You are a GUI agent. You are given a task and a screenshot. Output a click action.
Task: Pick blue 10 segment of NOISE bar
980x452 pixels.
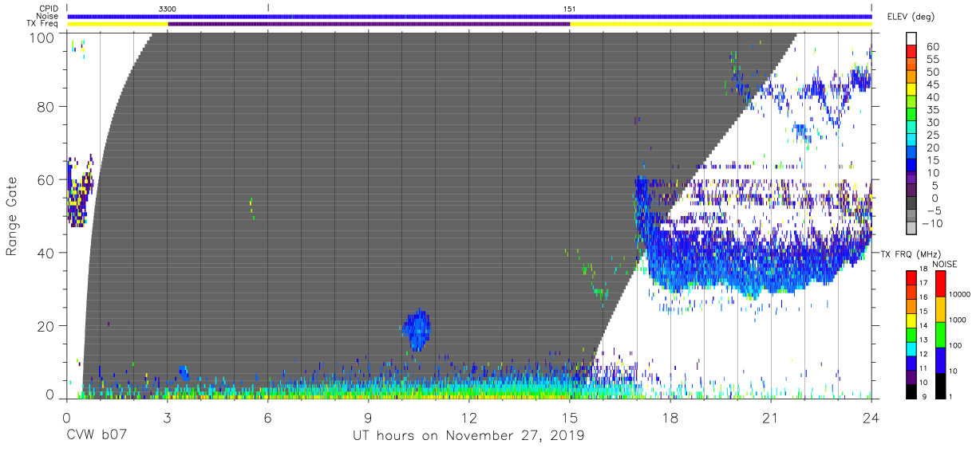tap(939, 359)
